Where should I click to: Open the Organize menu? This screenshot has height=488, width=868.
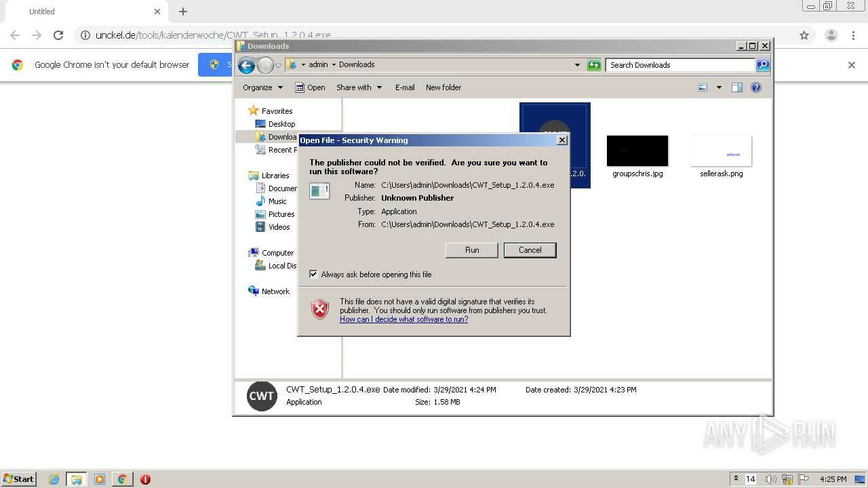262,87
